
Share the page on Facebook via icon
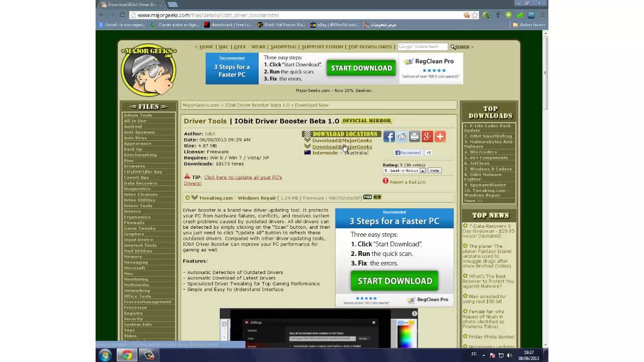(x=389, y=136)
